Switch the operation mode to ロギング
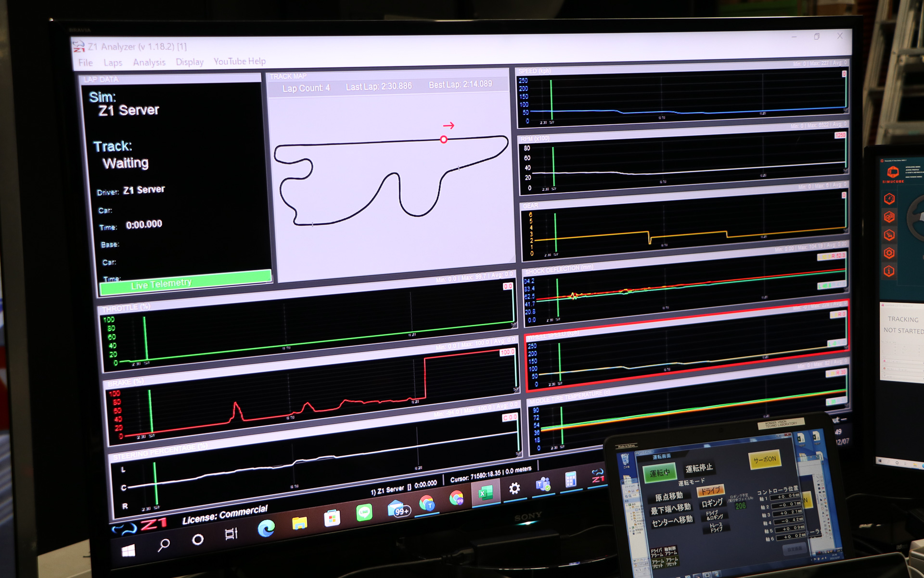This screenshot has height=578, width=924. 712,503
